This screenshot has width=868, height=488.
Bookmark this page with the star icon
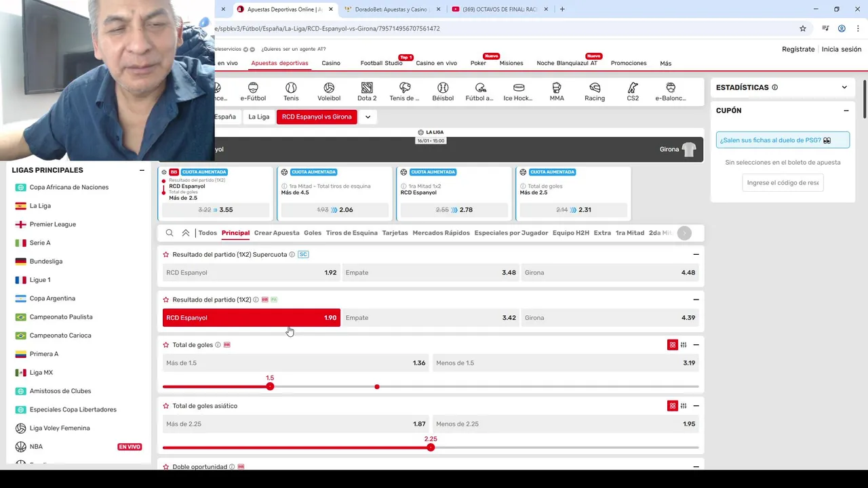coord(803,28)
